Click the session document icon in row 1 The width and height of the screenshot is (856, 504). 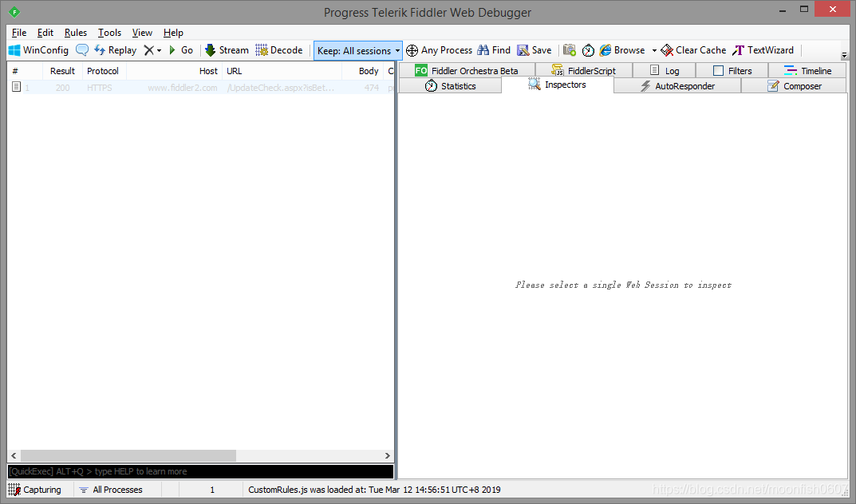pyautogui.click(x=16, y=87)
